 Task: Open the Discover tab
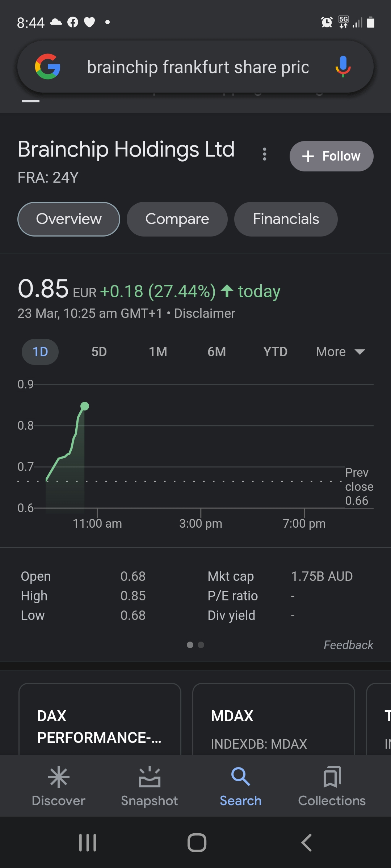(x=58, y=787)
